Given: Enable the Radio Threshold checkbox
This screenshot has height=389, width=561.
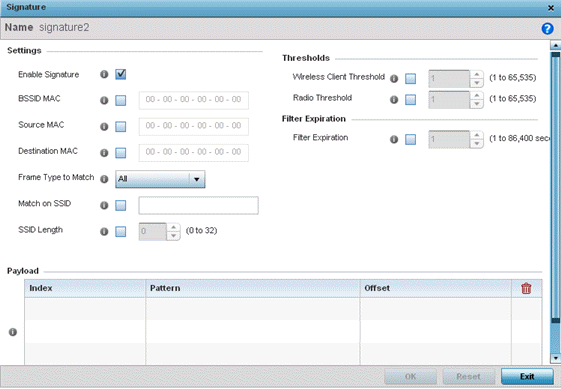Looking at the screenshot, I should [x=410, y=99].
